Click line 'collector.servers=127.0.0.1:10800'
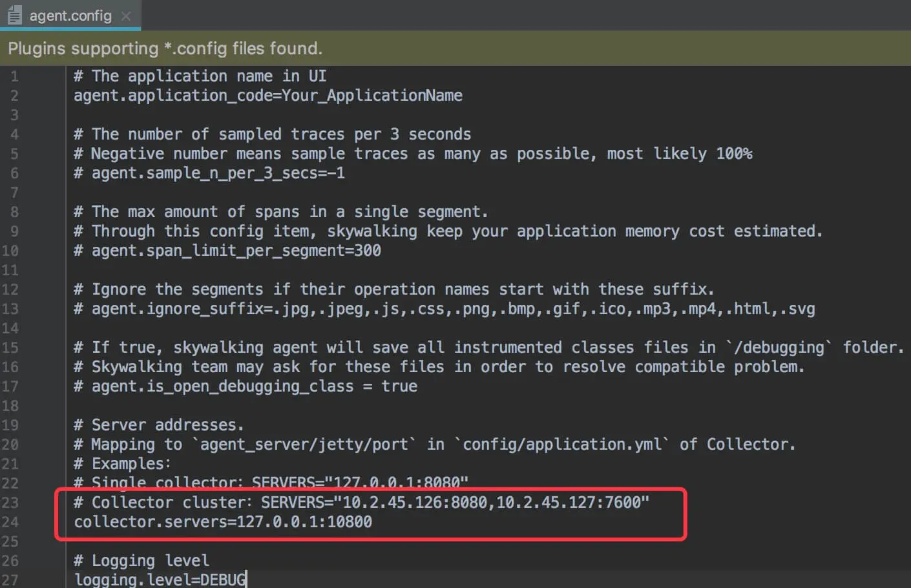Image resolution: width=911 pixels, height=588 pixels. coord(223,522)
